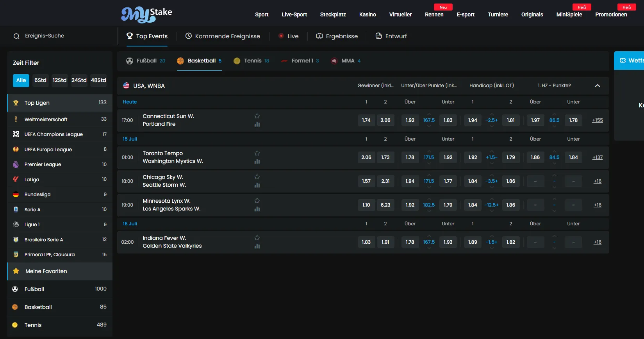The width and height of the screenshot is (644, 339).
Task: Bet on Minnesota Lynx at odds 1.10
Action: tap(366, 205)
